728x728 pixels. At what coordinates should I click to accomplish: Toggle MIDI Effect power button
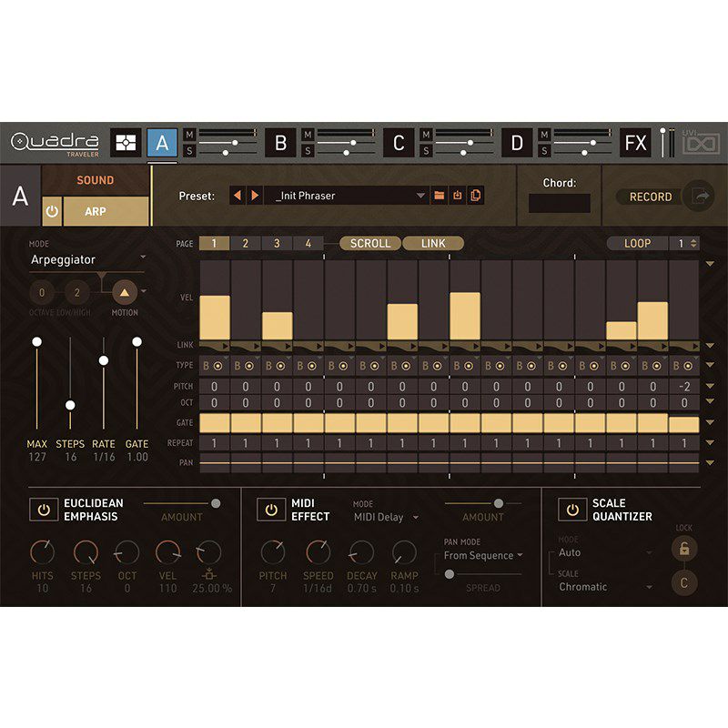[271, 510]
